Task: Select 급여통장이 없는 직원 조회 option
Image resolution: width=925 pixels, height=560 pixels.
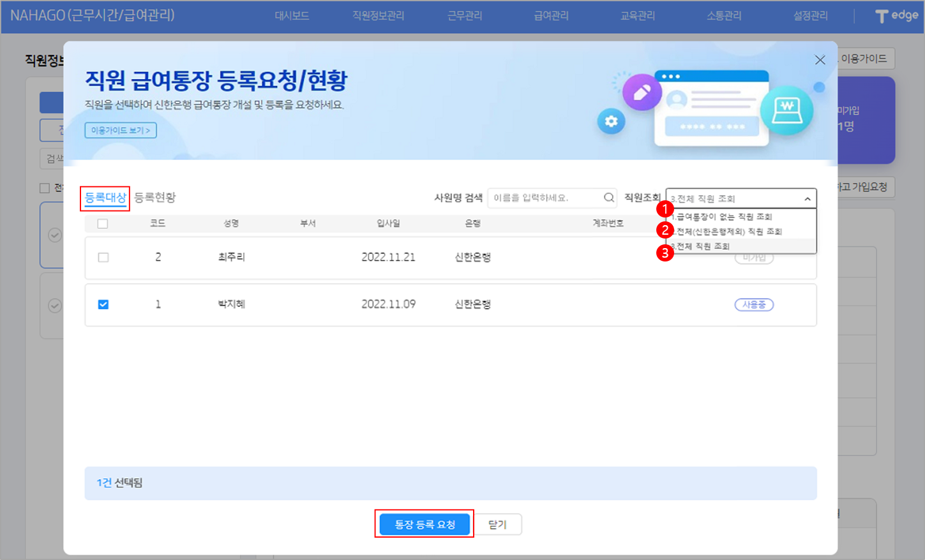Action: [x=741, y=217]
